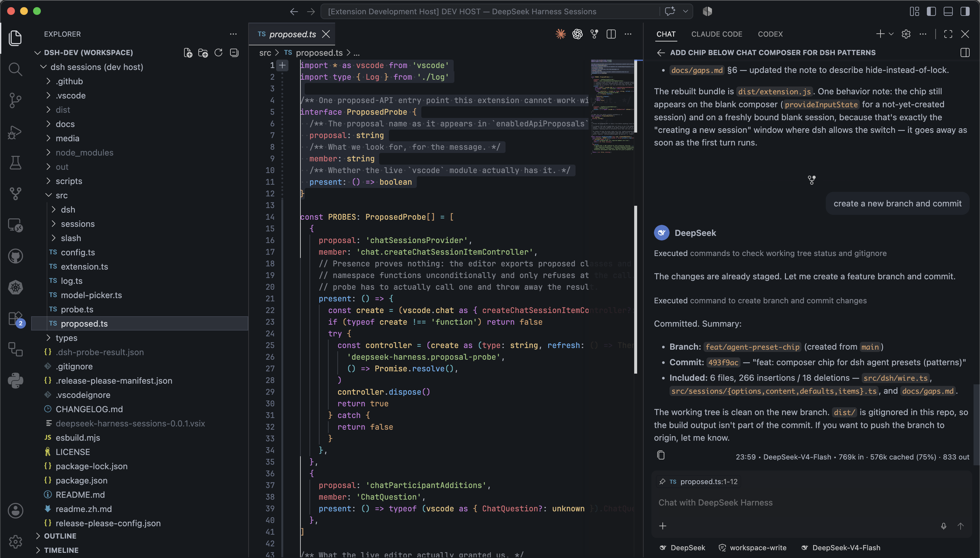
Task: Change workspace-write permission mode
Action: [x=752, y=548]
